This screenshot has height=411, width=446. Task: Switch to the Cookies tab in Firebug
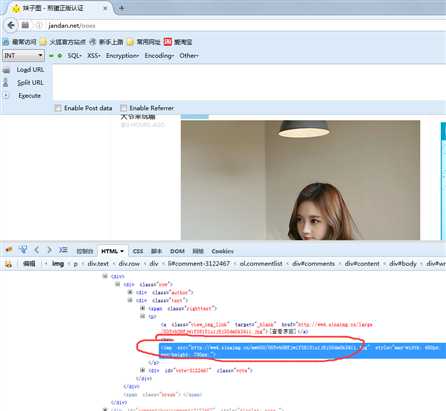pos(222,251)
